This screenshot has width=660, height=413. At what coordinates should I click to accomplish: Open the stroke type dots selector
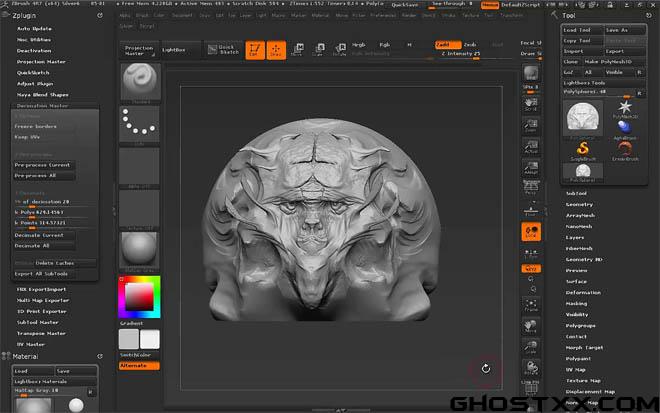tap(139, 124)
